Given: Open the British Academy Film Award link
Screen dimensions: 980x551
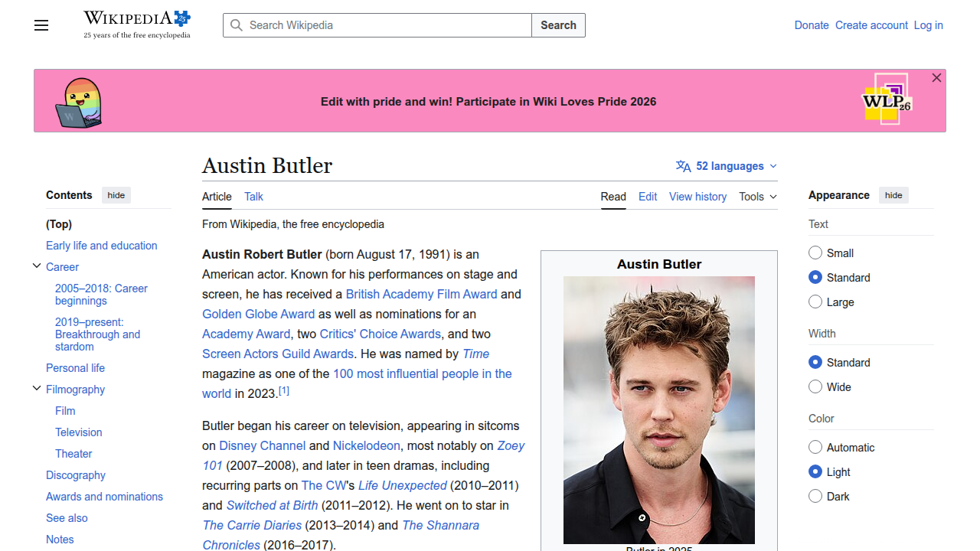Looking at the screenshot, I should (421, 294).
